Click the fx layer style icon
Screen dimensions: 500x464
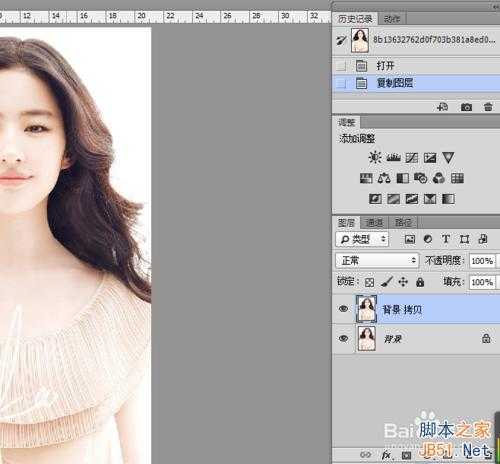point(386,455)
